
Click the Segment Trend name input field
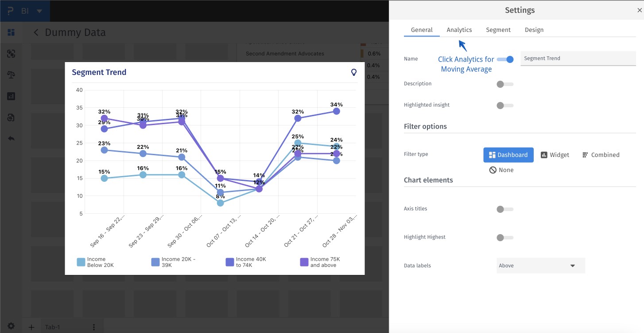(x=578, y=59)
